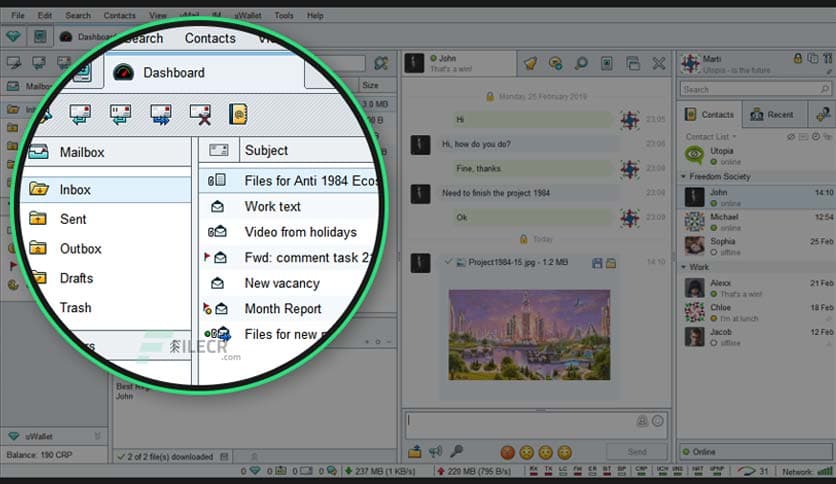This screenshot has width=836, height=484.
Task: Open the Dashboard tab
Action: coord(172,72)
